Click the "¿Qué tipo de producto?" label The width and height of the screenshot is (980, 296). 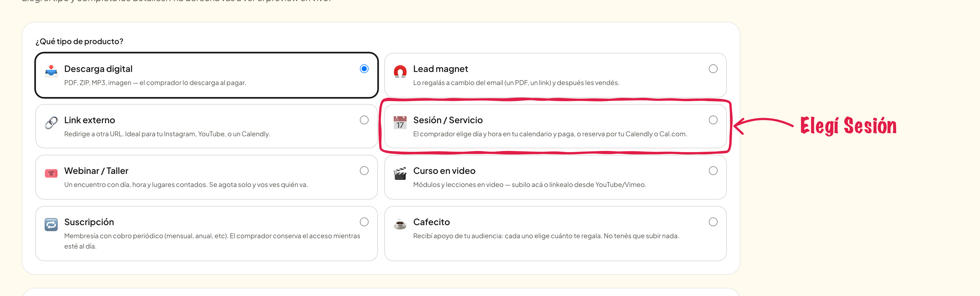[79, 41]
